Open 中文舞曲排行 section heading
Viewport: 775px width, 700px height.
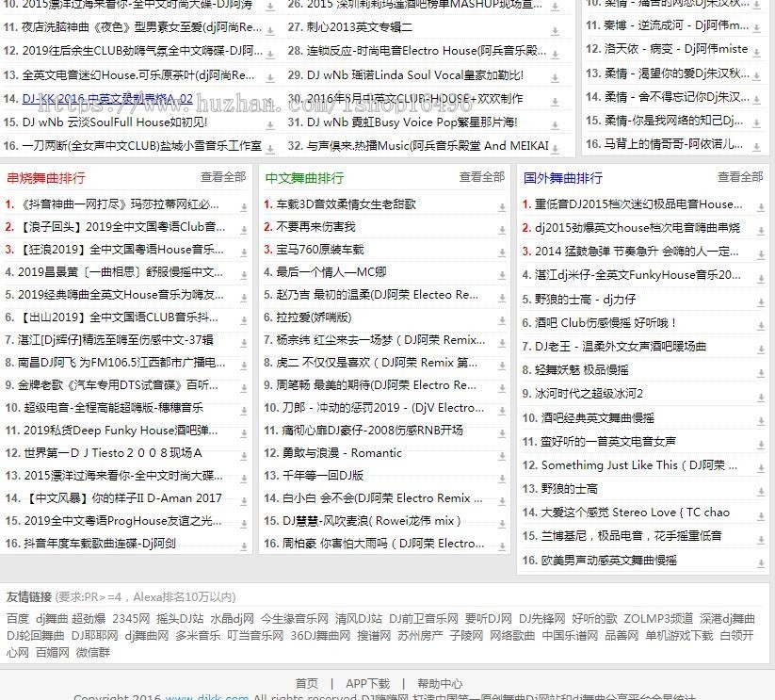pyautogui.click(x=304, y=178)
